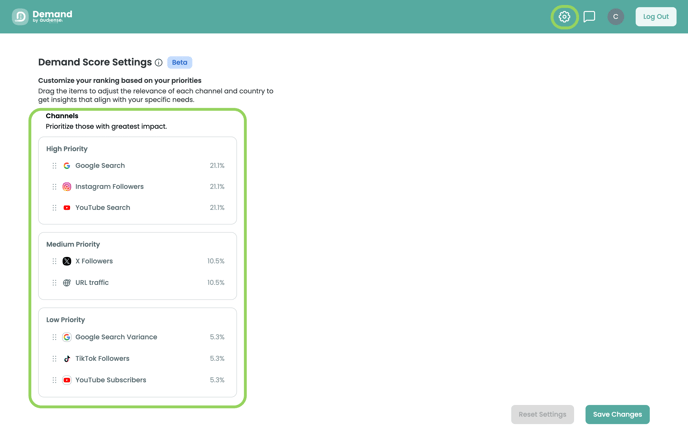
Task: Open the chat feedback icon
Action: pos(589,17)
